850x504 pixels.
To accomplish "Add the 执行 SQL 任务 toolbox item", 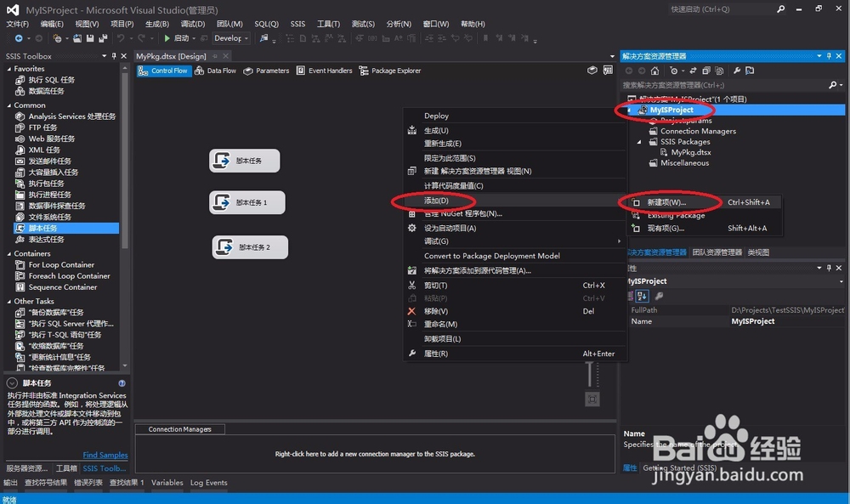I will point(52,80).
